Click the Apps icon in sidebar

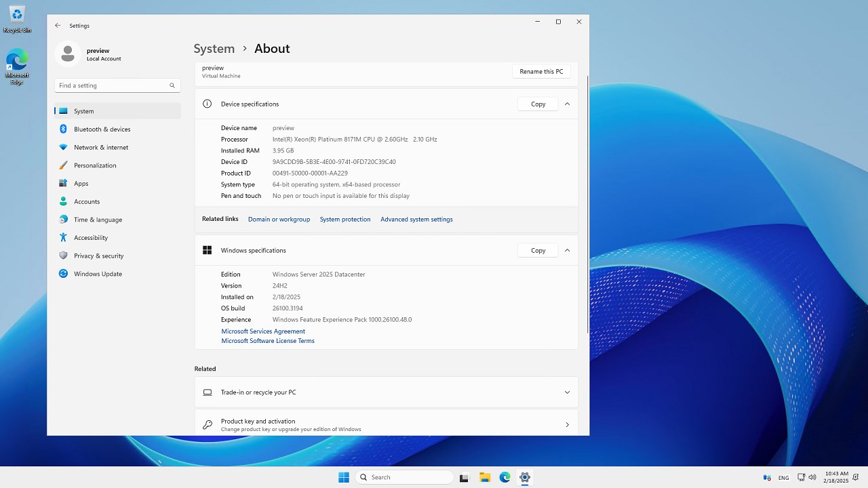(63, 184)
